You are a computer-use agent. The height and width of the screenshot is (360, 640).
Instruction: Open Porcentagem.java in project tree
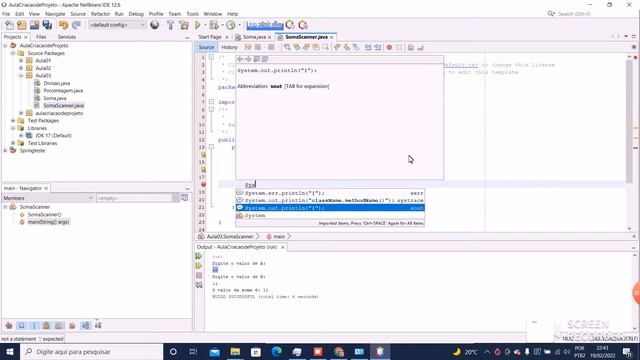click(63, 91)
